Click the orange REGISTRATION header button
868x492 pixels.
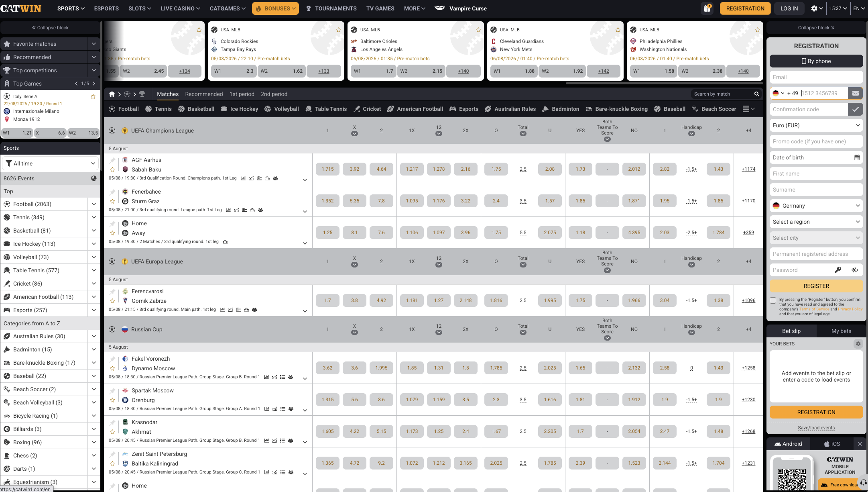click(x=745, y=8)
